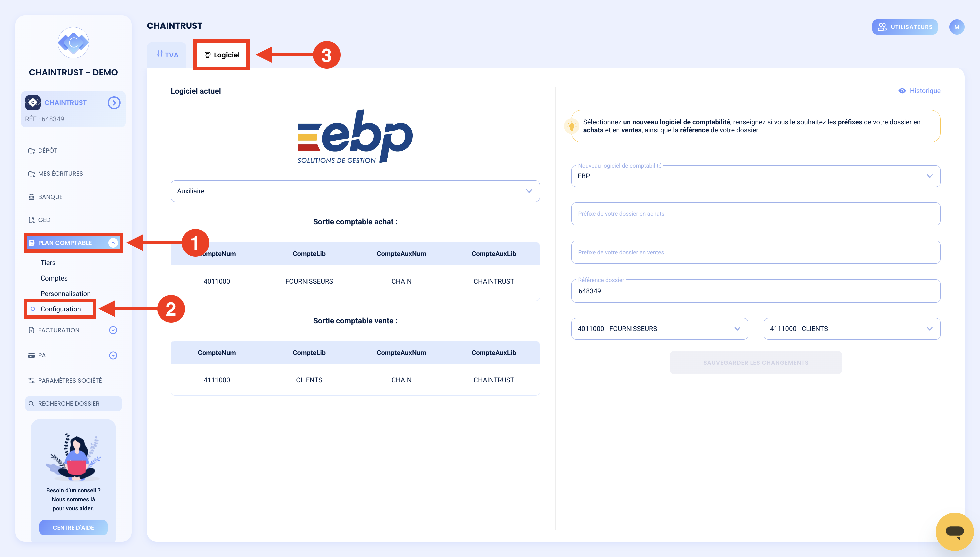Click the Chaintrust dossier badge icon
Viewport: 980px width, 557px height.
coord(33,102)
